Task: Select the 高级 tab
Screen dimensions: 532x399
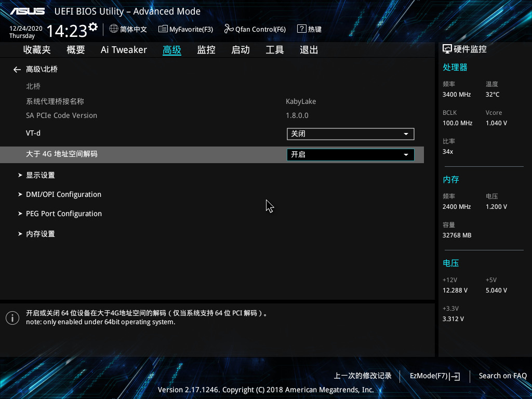Action: coord(171,50)
